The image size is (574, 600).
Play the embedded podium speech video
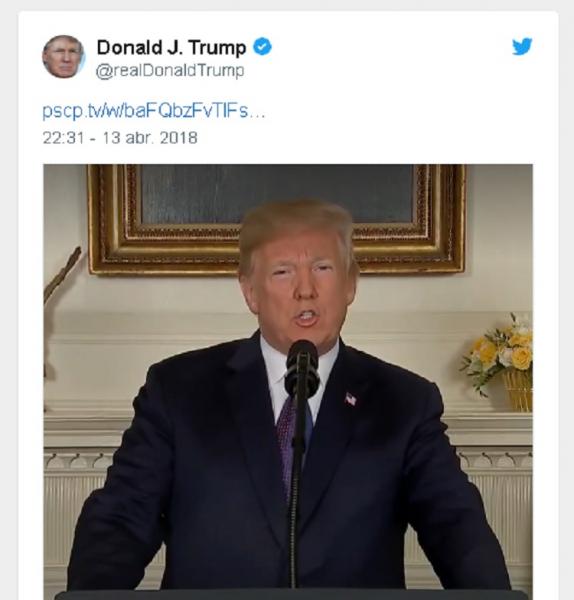click(x=288, y=382)
